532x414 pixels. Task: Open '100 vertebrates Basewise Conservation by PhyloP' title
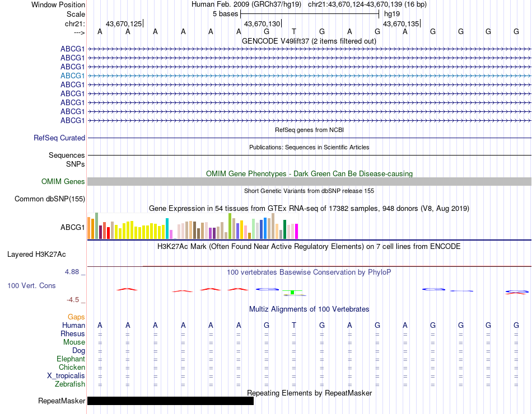[309, 272]
